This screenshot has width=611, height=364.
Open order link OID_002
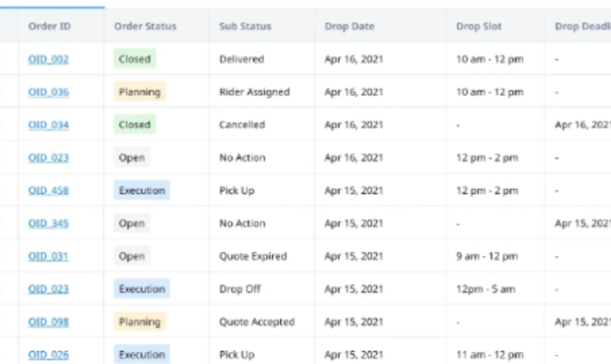48,59
